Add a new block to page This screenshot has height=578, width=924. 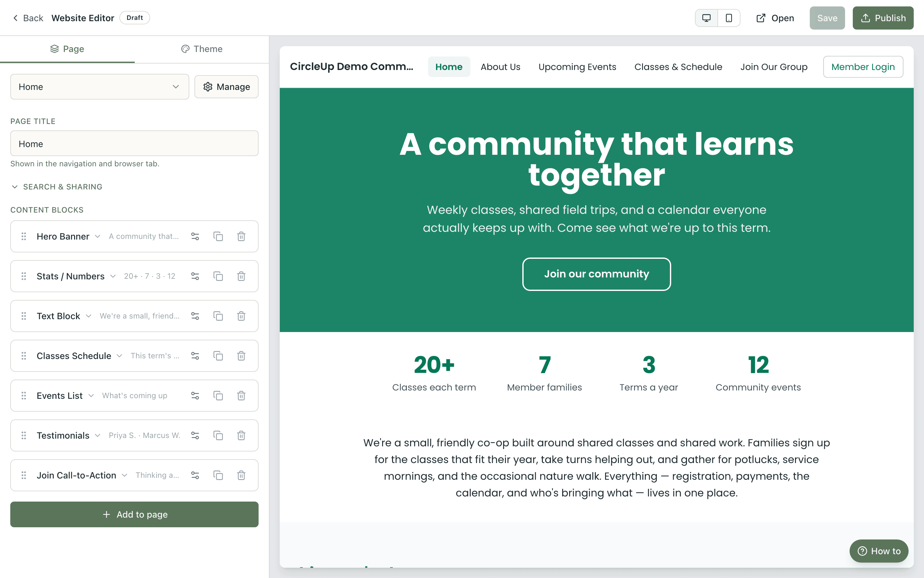[134, 514]
